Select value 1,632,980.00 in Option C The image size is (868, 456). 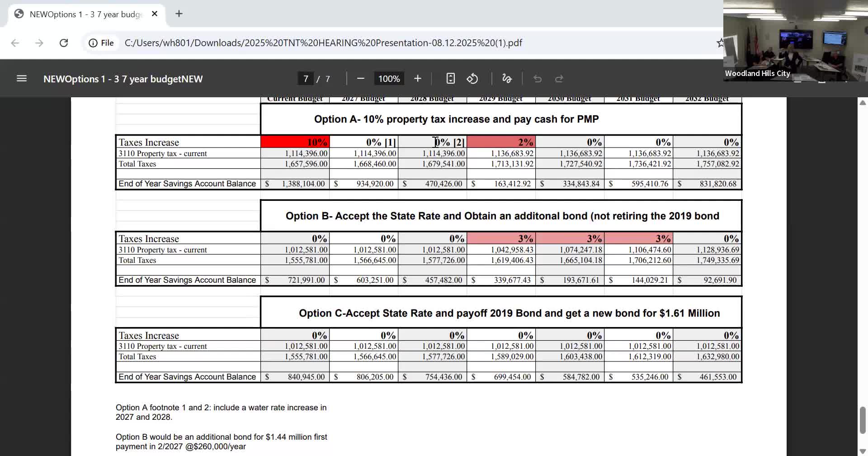[x=718, y=356]
